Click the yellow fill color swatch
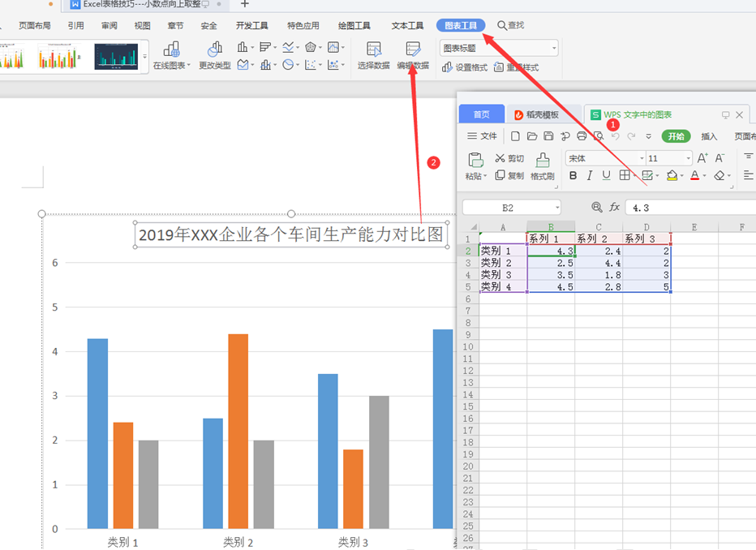This screenshot has width=756, height=550. (x=672, y=176)
